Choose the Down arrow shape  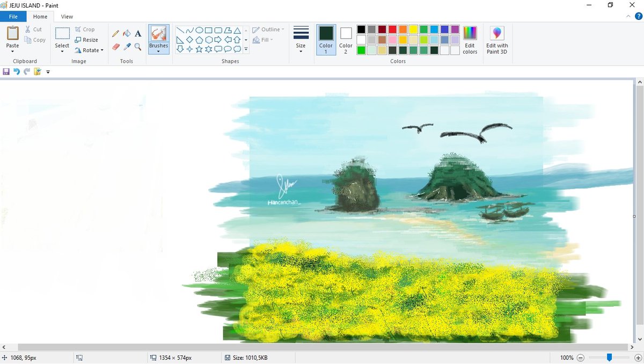pos(180,49)
